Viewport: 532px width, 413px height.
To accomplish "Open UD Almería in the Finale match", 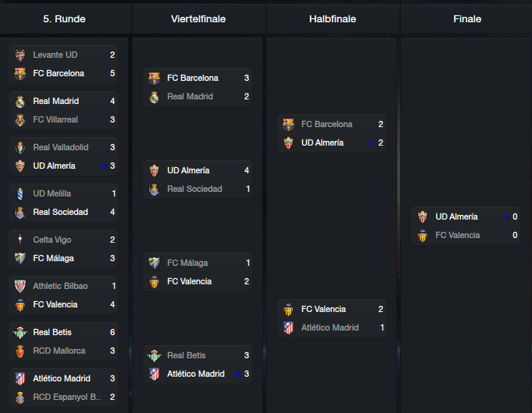I will 466,217.
